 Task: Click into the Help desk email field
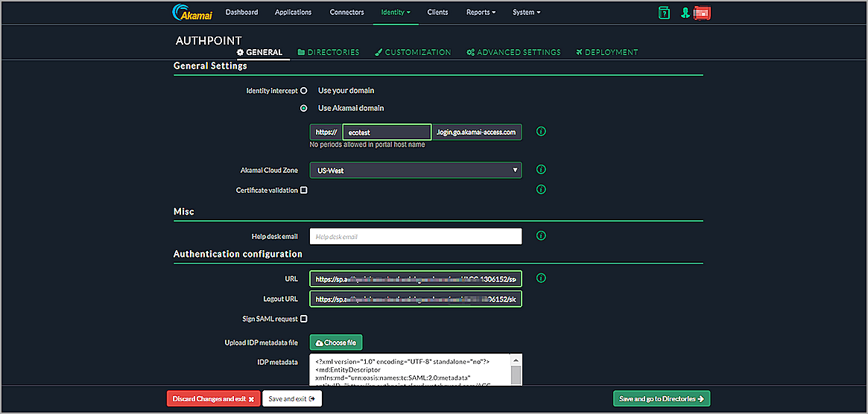tap(416, 236)
